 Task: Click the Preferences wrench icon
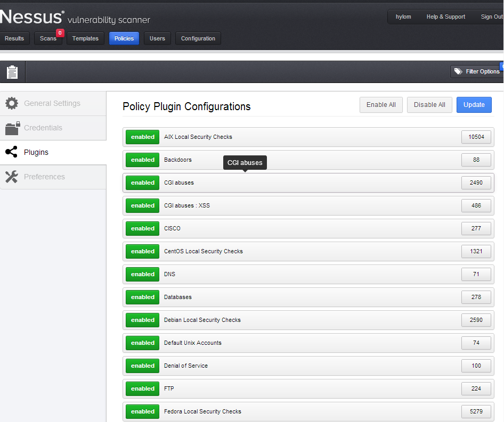click(x=12, y=177)
